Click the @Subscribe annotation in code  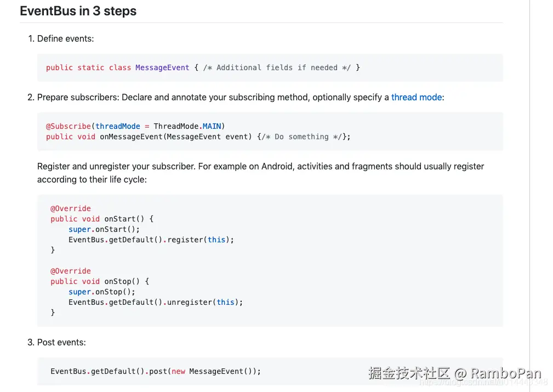pyautogui.click(x=69, y=126)
